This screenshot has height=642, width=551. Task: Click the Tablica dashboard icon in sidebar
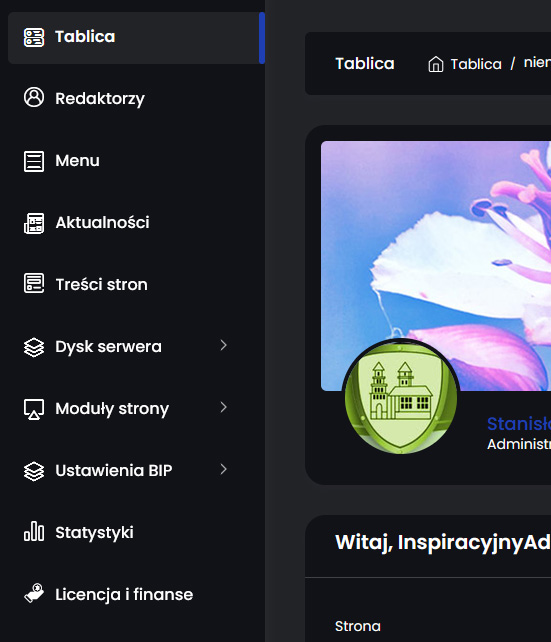click(x=34, y=37)
